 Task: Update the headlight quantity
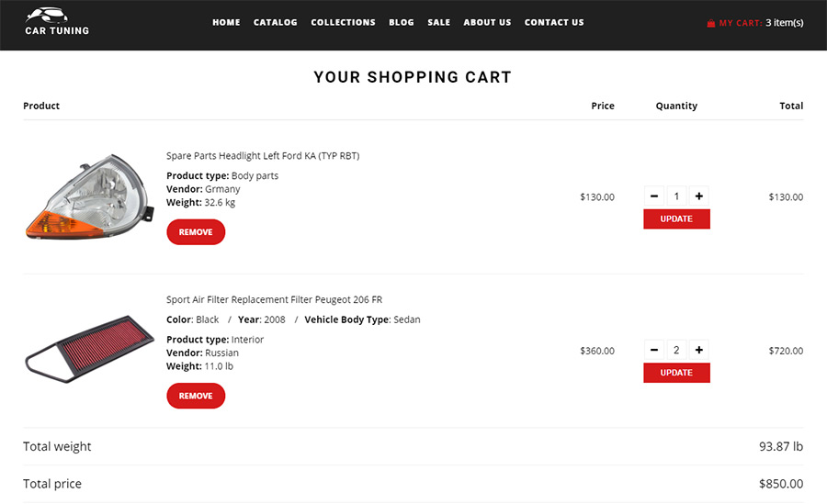point(676,218)
